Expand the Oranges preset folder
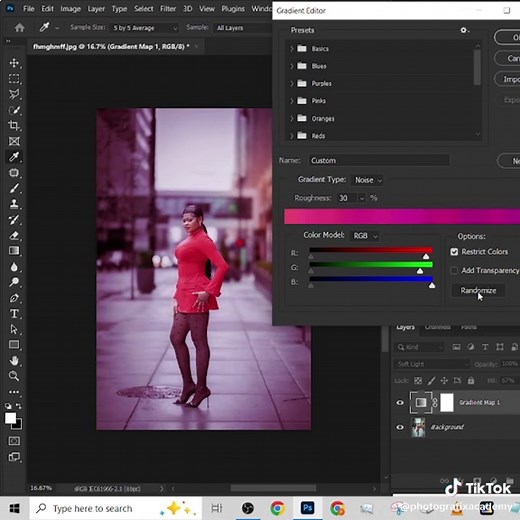Viewport: 520px width, 520px height. pos(292,118)
